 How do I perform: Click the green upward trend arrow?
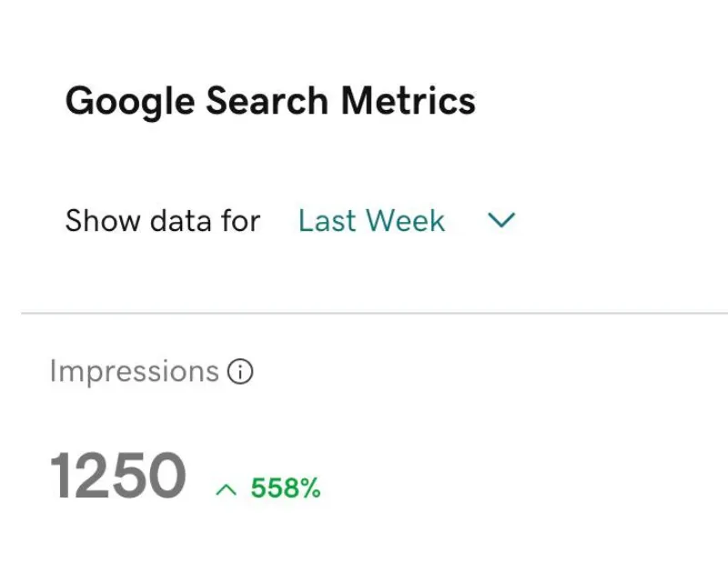(x=226, y=490)
